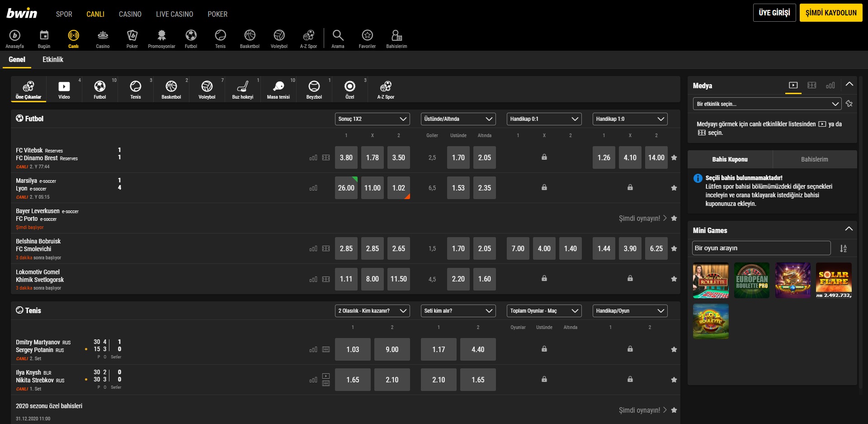Viewport: 868px width, 424px height.
Task: Favorite the Bayer Leverkusen vs FC Porto match
Action: click(674, 218)
